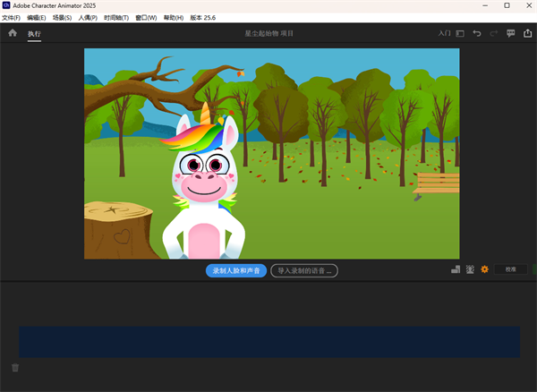Screen dimensions: 537x392
Task: Toggle the workspace panel layout icon
Action: click(460, 33)
